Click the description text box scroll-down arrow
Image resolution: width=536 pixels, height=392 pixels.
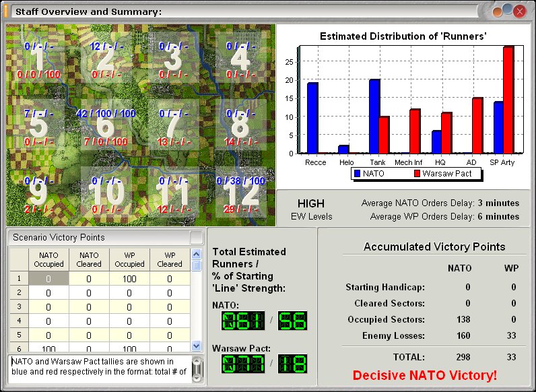197,377
